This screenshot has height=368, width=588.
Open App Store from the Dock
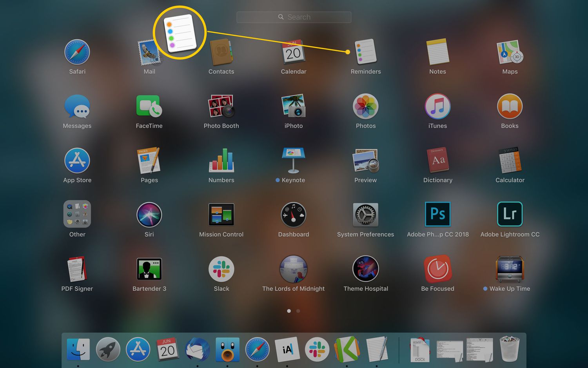pos(138,349)
